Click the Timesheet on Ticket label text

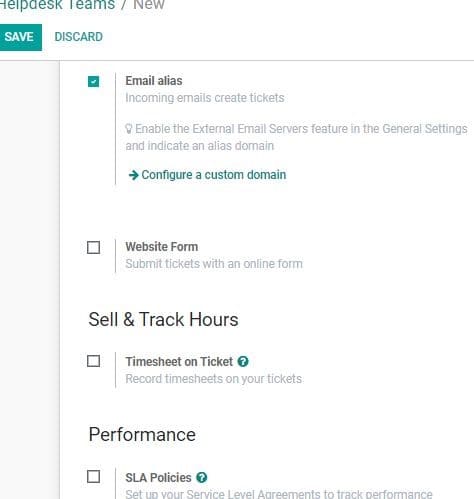(x=179, y=362)
